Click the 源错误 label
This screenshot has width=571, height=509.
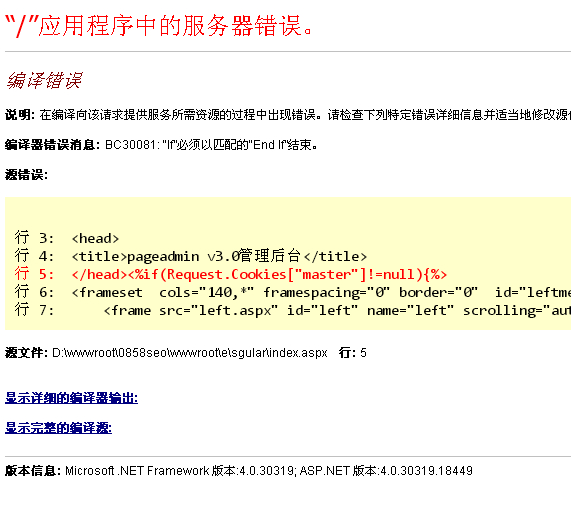(x=26, y=175)
